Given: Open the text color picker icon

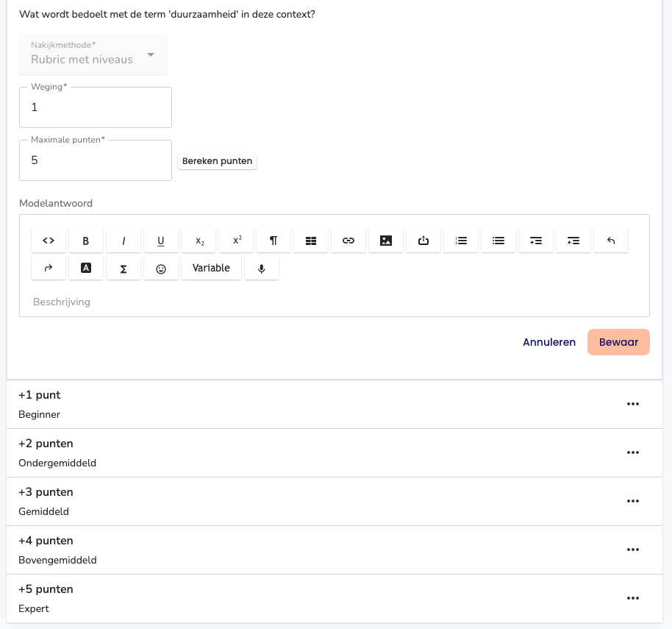Looking at the screenshot, I should (x=86, y=269).
